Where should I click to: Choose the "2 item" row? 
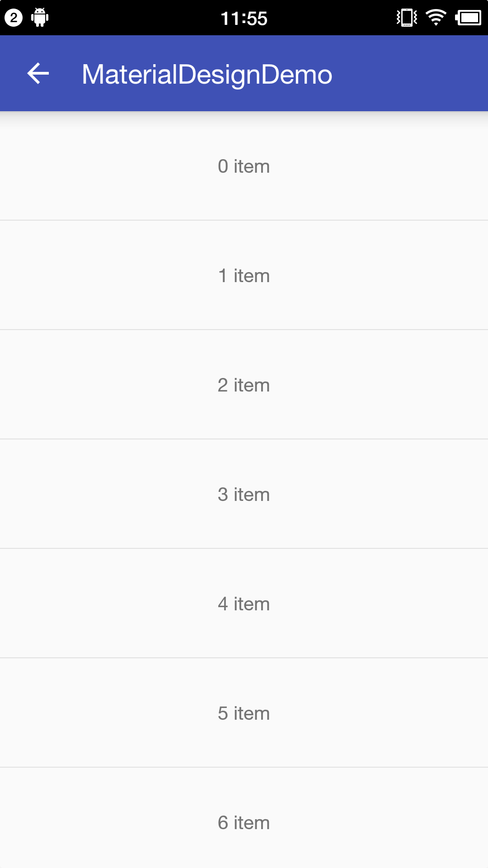[x=244, y=385]
